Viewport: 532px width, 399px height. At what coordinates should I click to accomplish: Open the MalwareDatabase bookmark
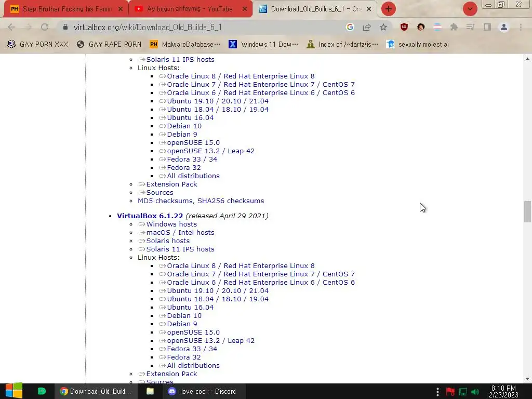pyautogui.click(x=184, y=45)
